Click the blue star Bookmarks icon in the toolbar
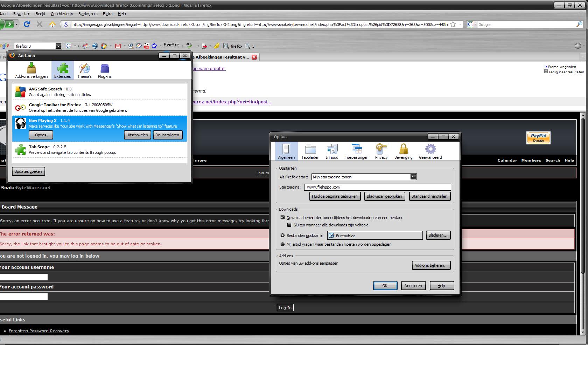 point(154,46)
